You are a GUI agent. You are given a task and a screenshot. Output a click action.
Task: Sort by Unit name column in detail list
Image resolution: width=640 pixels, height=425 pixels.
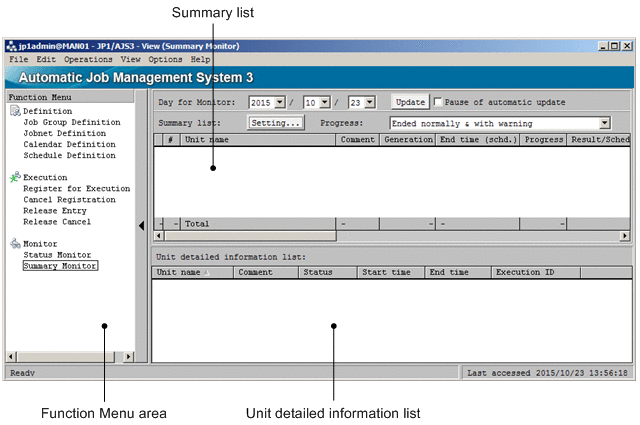[x=192, y=272]
